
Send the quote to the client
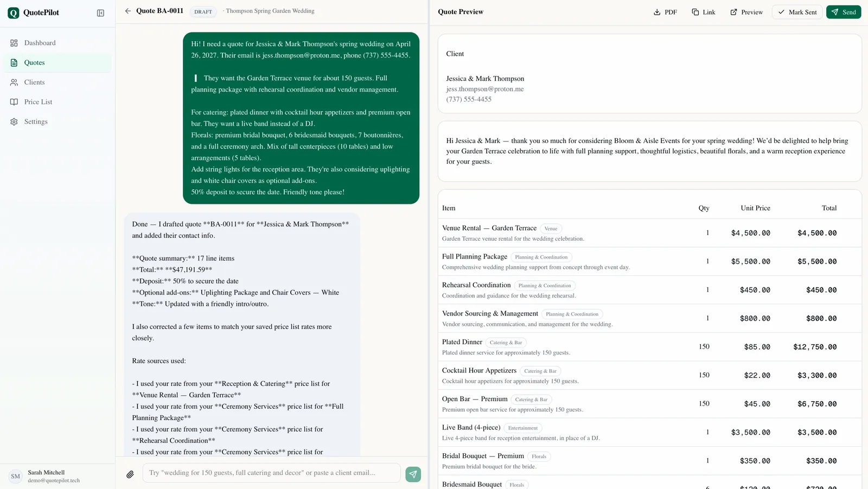844,12
